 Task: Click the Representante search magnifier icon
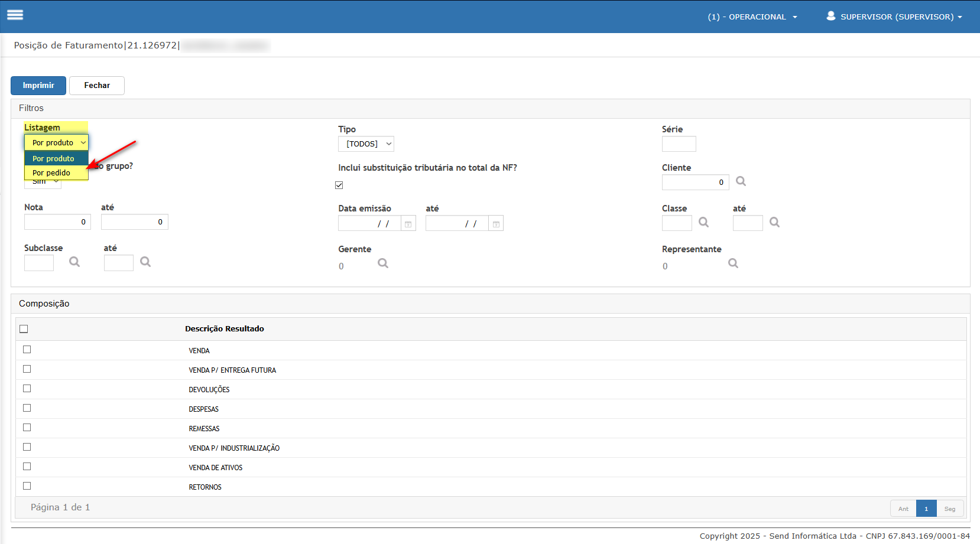tap(733, 263)
